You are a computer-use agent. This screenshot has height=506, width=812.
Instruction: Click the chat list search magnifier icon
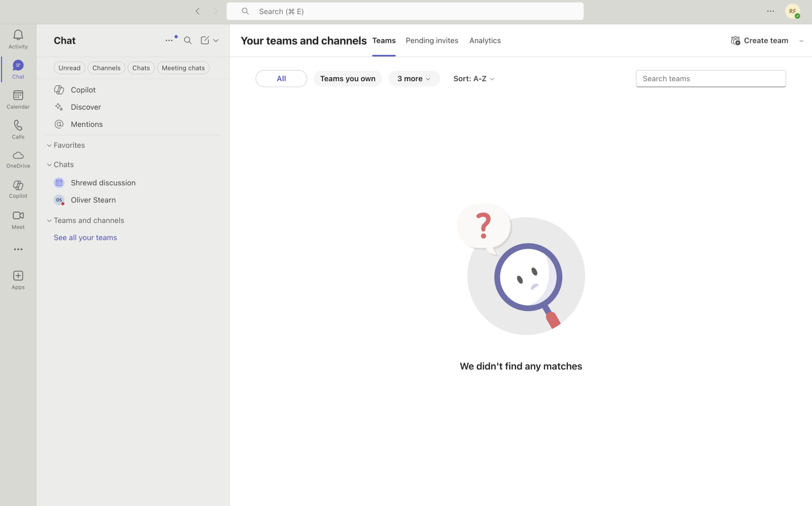point(188,41)
